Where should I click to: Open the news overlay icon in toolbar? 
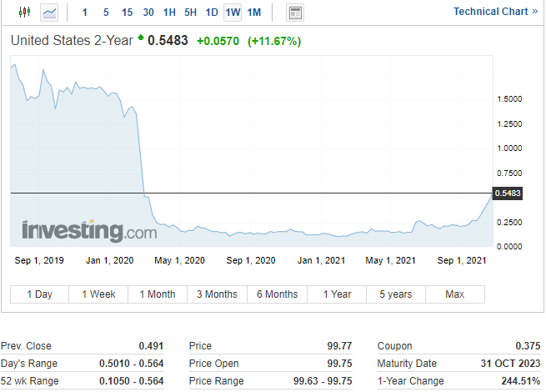pyautogui.click(x=295, y=13)
